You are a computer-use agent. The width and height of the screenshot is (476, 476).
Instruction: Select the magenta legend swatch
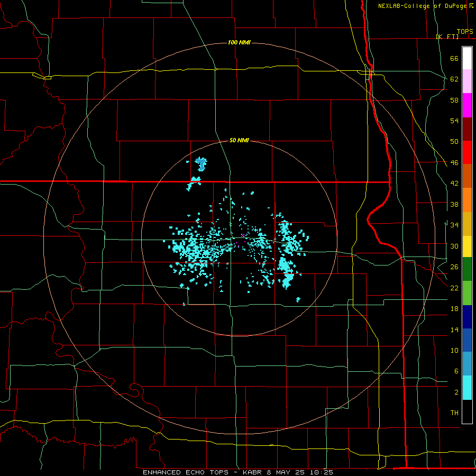pyautogui.click(x=467, y=105)
